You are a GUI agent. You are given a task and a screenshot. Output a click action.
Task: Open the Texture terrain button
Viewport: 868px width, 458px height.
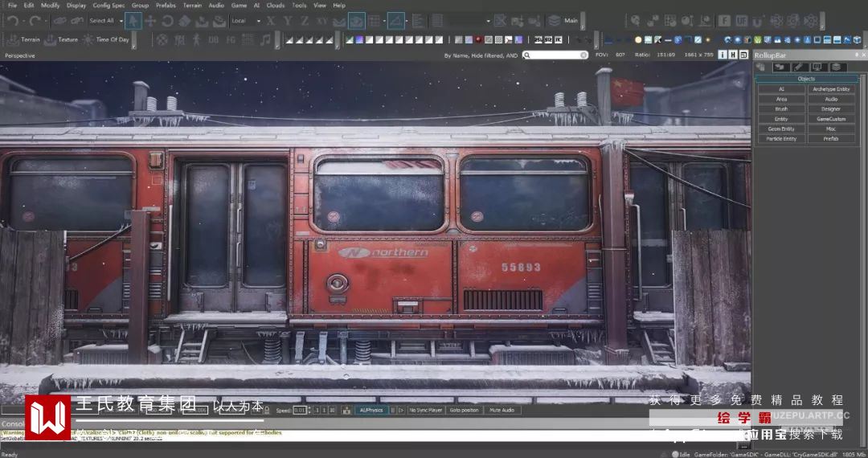coord(61,39)
